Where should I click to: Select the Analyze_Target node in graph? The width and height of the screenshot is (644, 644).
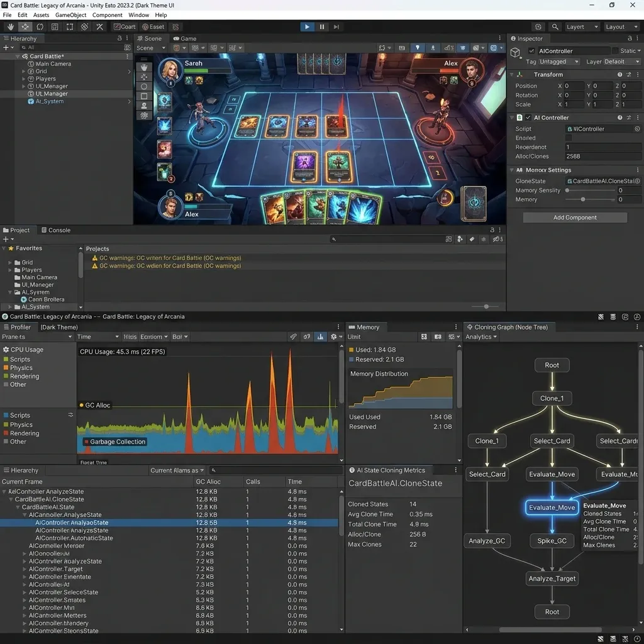click(x=552, y=579)
